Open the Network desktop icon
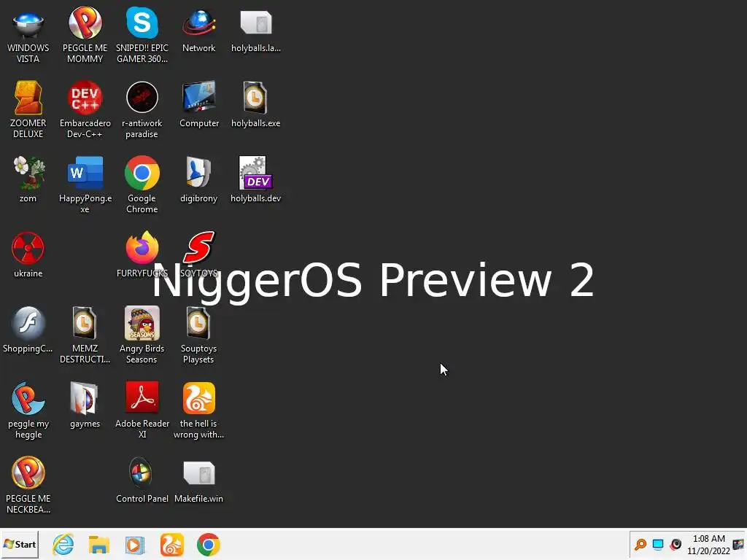The height and width of the screenshot is (560, 747). (198, 31)
